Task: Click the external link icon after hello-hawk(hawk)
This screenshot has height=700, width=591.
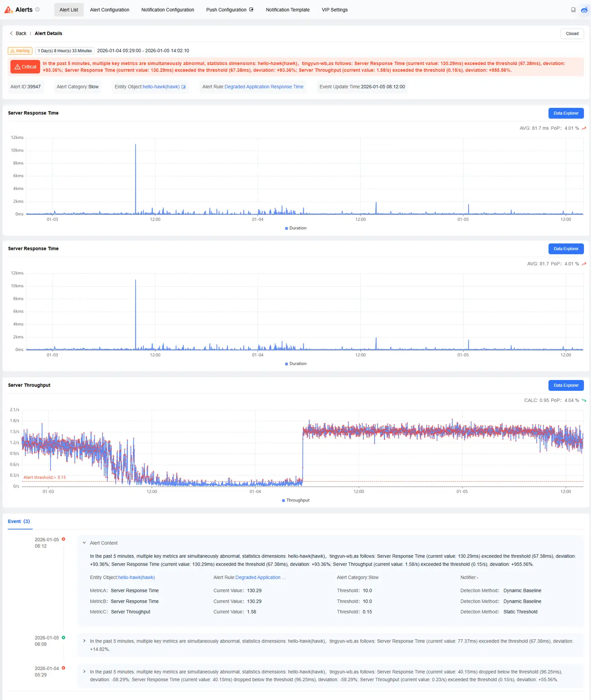Action: [x=183, y=87]
